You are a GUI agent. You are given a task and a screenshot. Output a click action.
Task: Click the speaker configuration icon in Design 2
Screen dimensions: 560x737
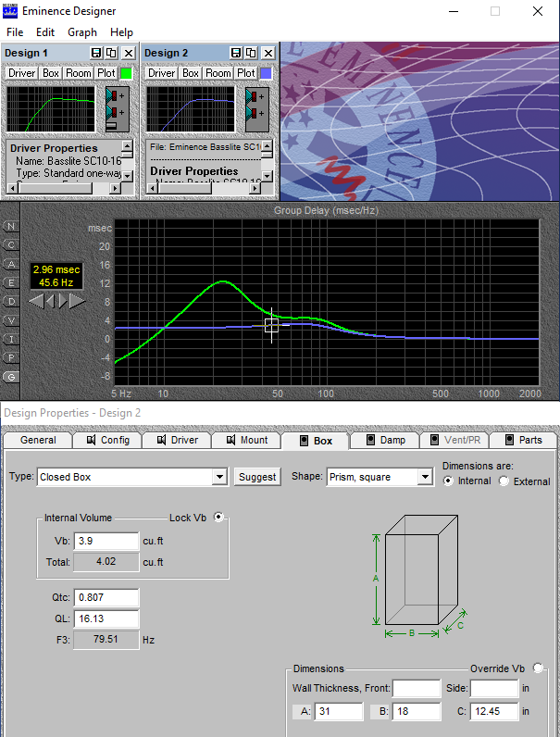257,109
